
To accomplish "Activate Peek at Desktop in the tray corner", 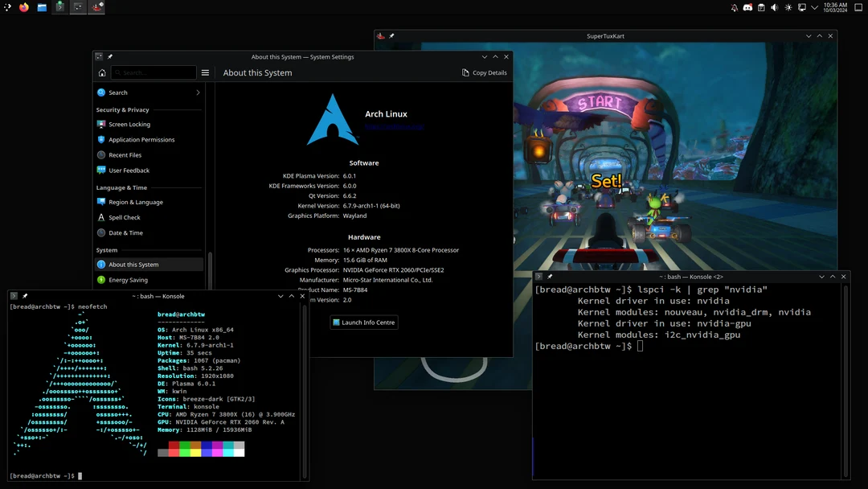I will [x=858, y=7].
